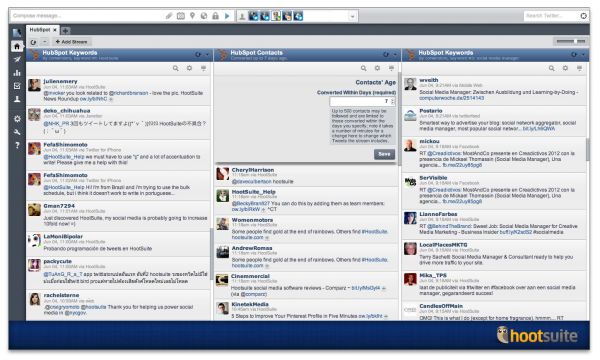The width and height of the screenshot is (600, 360).
Task: Toggle the fifth profile avatar in profile picker
Action: click(x=298, y=16)
